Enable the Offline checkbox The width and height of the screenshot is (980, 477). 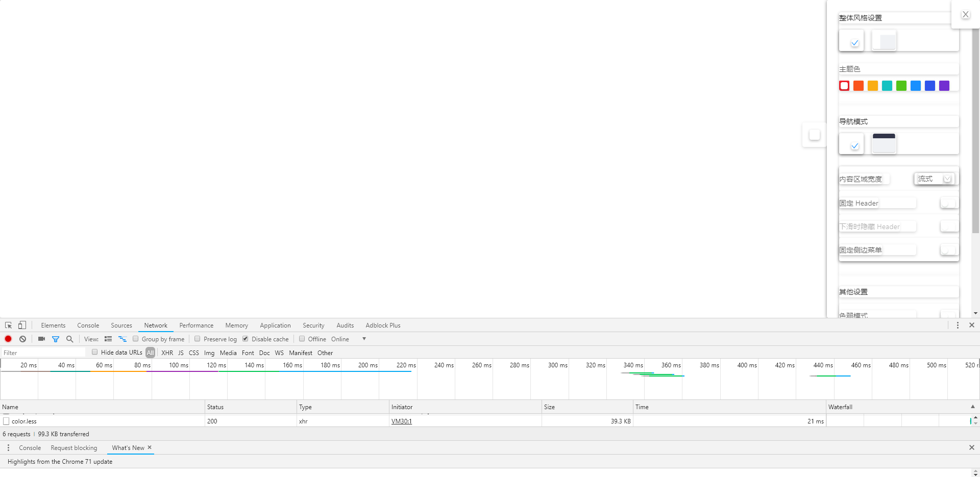point(302,339)
